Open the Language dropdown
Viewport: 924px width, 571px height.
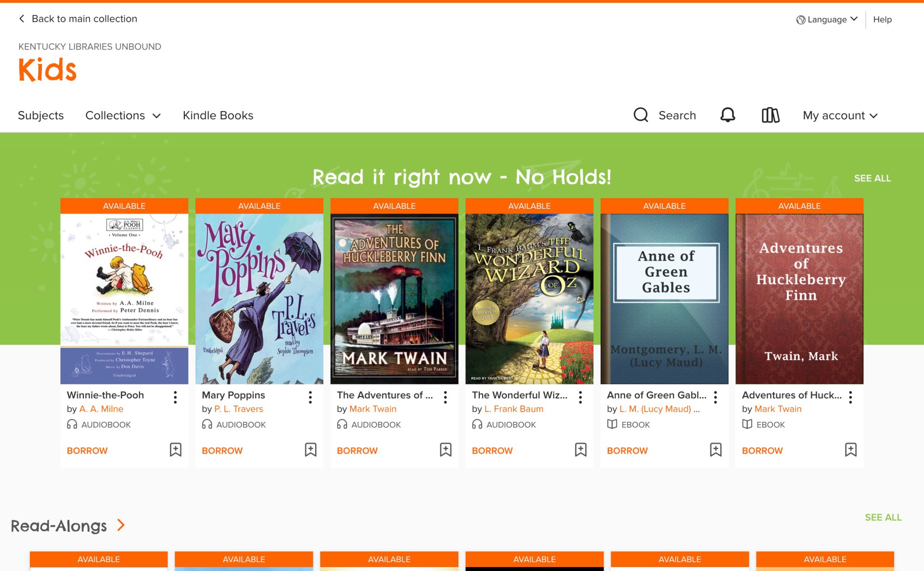[827, 20]
